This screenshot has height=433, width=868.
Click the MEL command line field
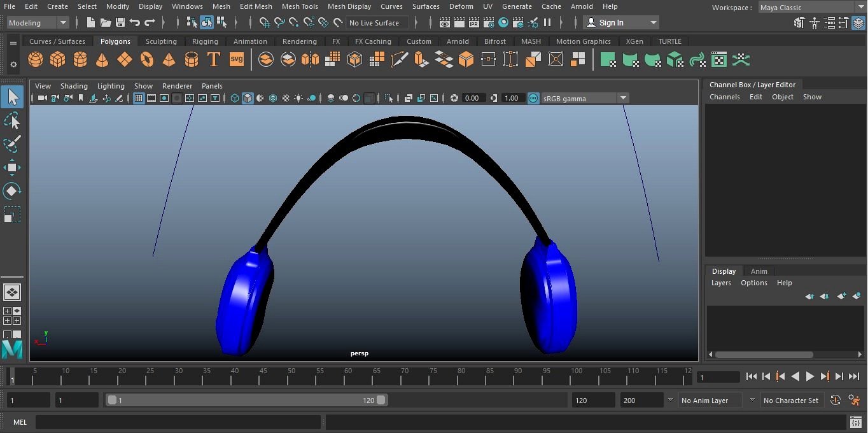pyautogui.click(x=178, y=422)
